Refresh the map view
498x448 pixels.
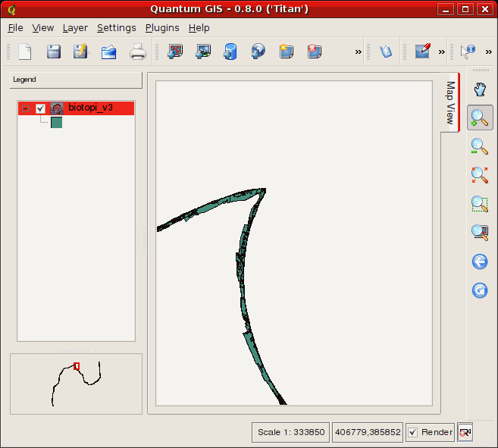480,290
